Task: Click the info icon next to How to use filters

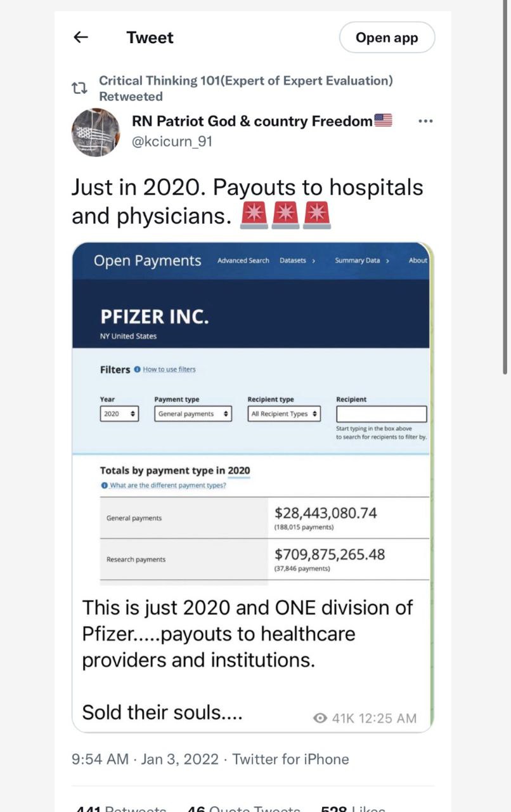Action: coord(137,369)
